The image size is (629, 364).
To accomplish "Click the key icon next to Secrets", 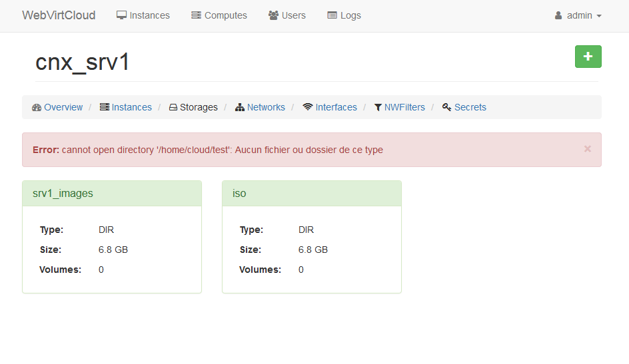I will [446, 107].
